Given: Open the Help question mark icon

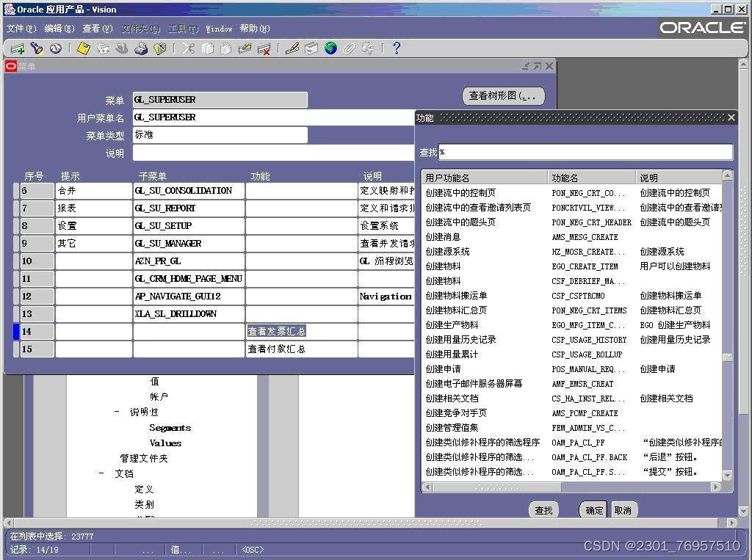Looking at the screenshot, I should (x=395, y=48).
